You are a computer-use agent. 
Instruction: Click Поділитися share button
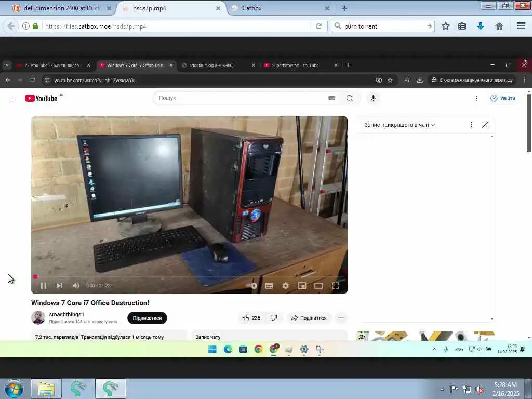(309, 318)
